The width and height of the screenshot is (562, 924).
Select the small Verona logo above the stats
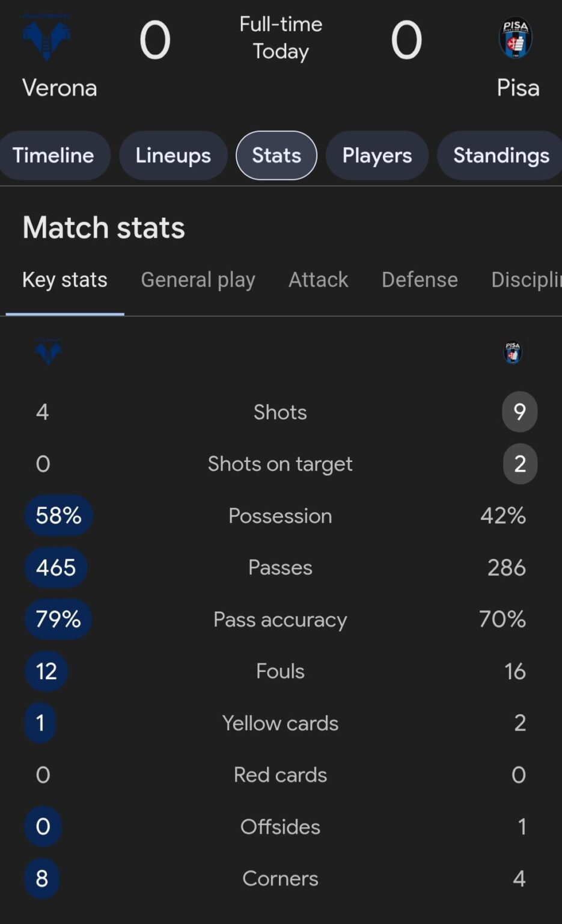click(47, 353)
